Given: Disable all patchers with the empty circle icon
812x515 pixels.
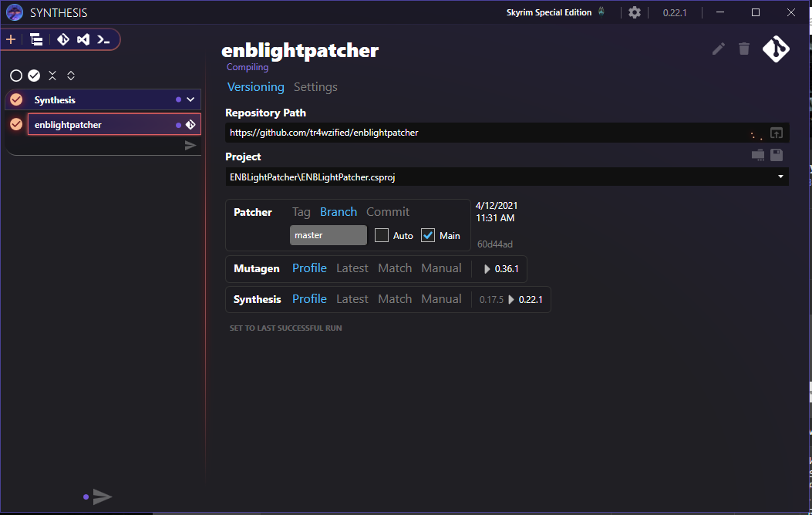Looking at the screenshot, I should click(16, 76).
